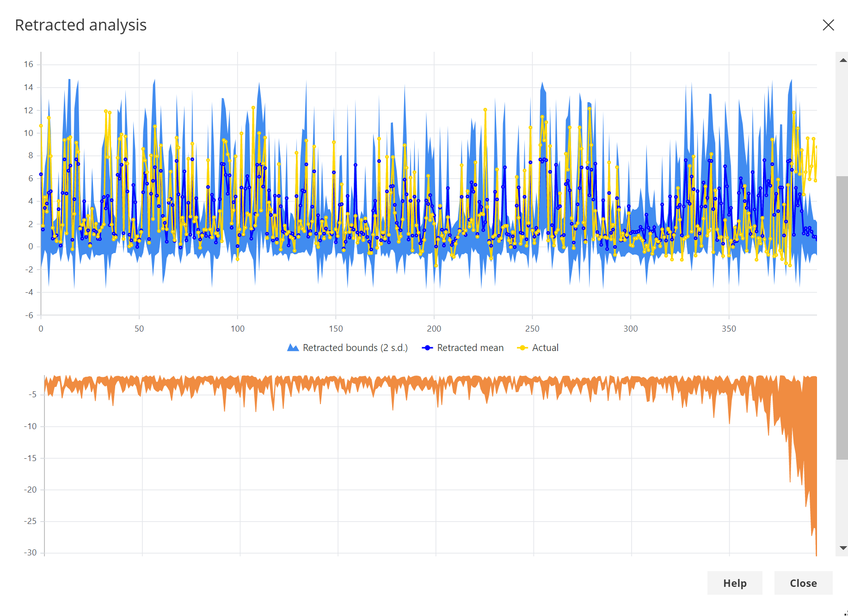Screen dimensions: 848x616
Task: Click the -30 label on lower chart axis
Action: click(x=31, y=553)
